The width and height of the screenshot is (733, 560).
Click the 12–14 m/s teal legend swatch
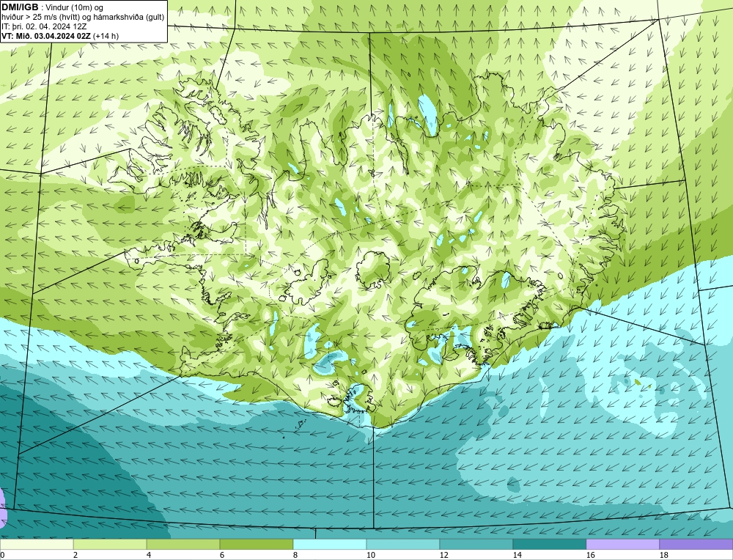click(476, 545)
